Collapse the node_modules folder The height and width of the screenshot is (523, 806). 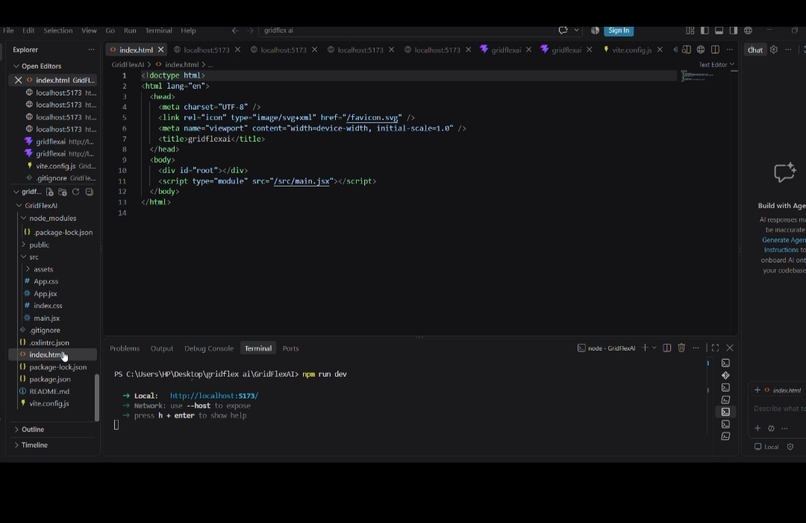[x=23, y=218]
